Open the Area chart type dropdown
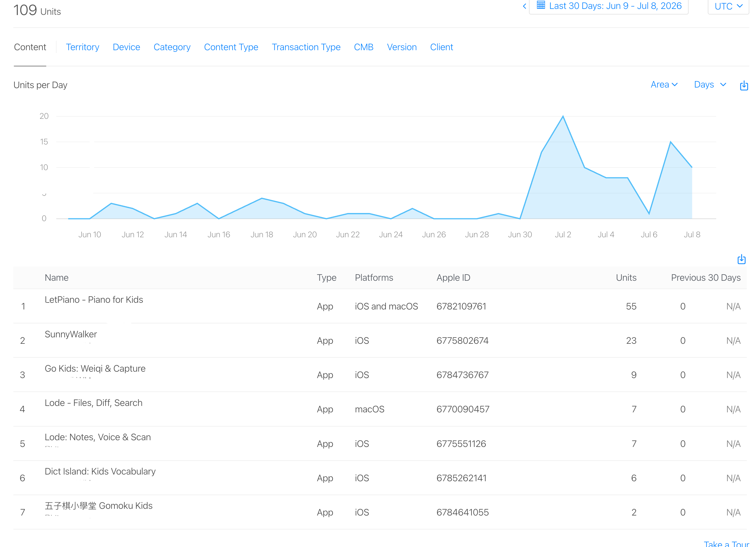The image size is (756, 547). [664, 85]
